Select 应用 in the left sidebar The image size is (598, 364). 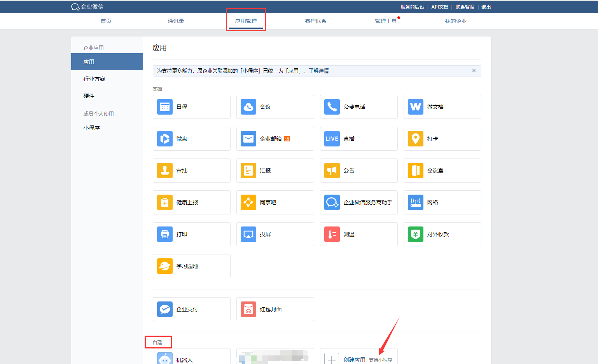tap(107, 62)
